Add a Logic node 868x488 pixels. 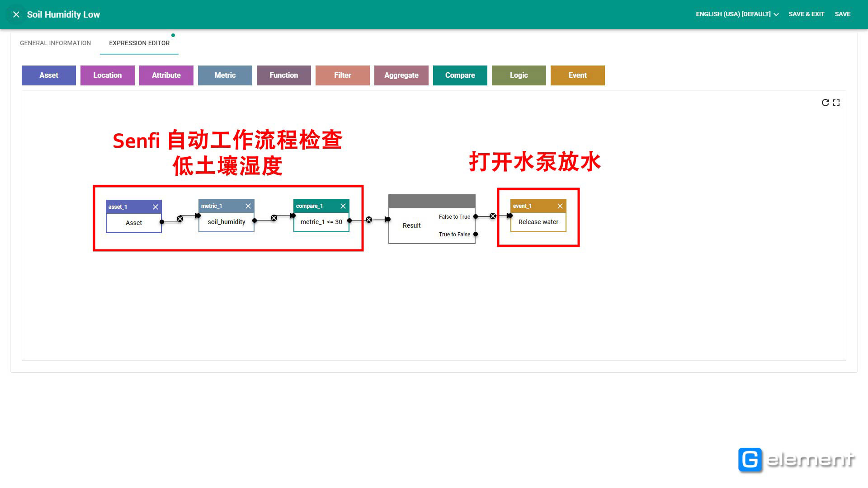pyautogui.click(x=519, y=75)
